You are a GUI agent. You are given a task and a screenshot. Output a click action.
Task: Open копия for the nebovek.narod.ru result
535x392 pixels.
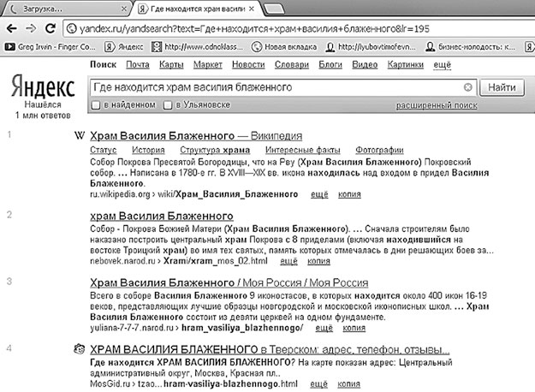click(x=318, y=261)
